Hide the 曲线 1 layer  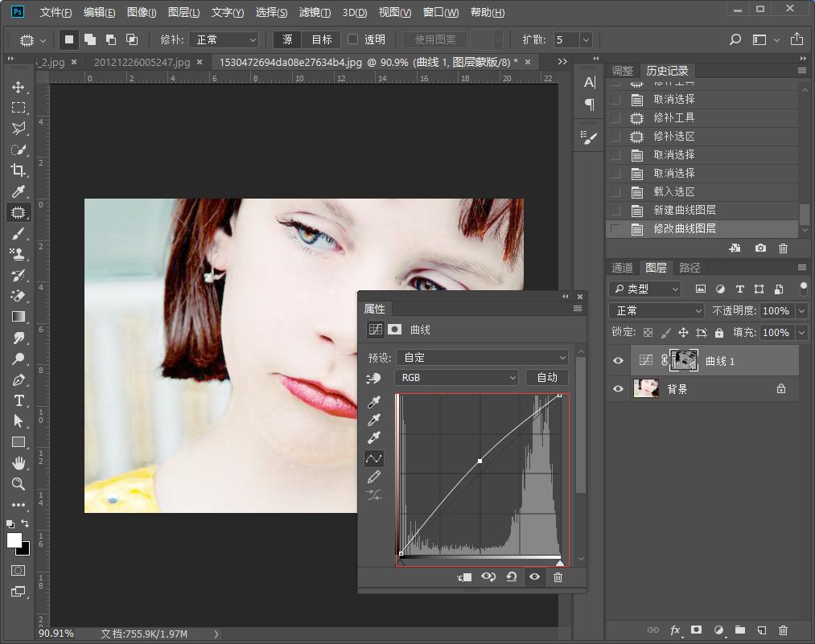click(x=618, y=361)
